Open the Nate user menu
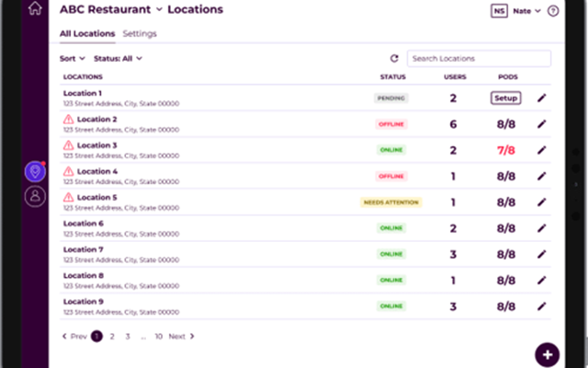Viewport: 588px width, 368px height. 526,11
